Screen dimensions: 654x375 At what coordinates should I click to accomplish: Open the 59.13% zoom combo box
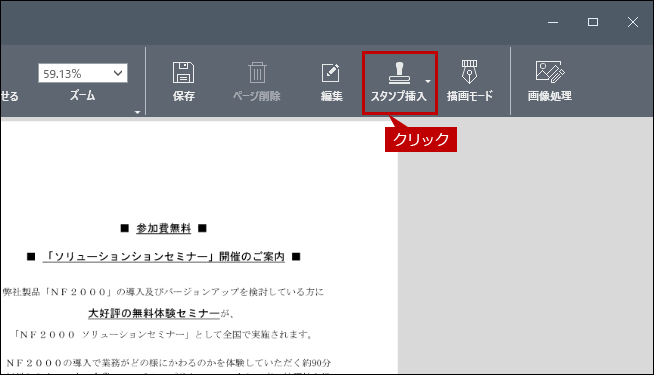pyautogui.click(x=83, y=73)
